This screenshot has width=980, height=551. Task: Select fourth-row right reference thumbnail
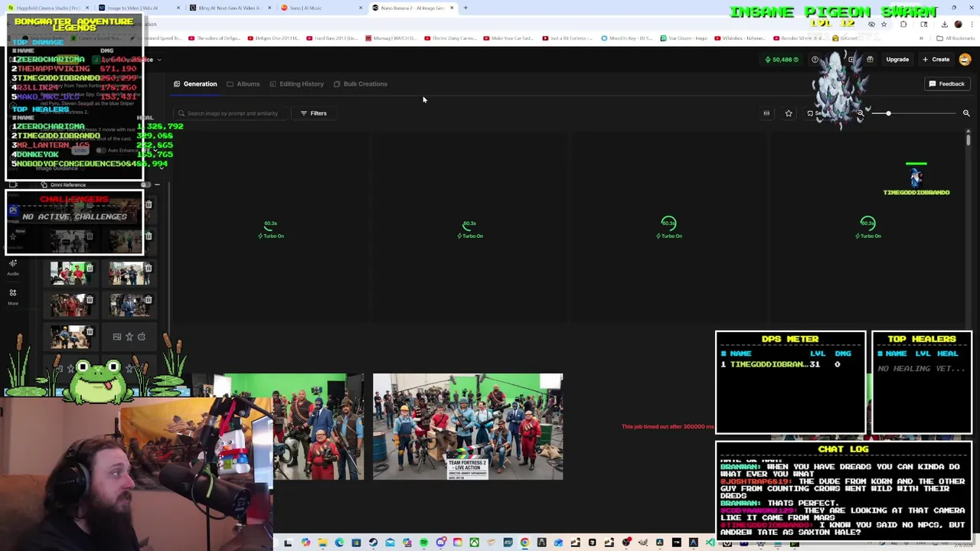click(129, 305)
